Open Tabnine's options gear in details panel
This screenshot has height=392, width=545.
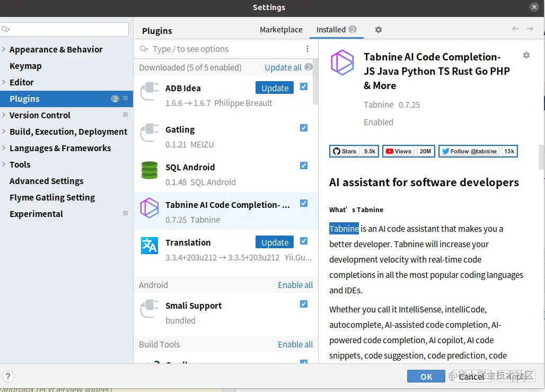(526, 55)
